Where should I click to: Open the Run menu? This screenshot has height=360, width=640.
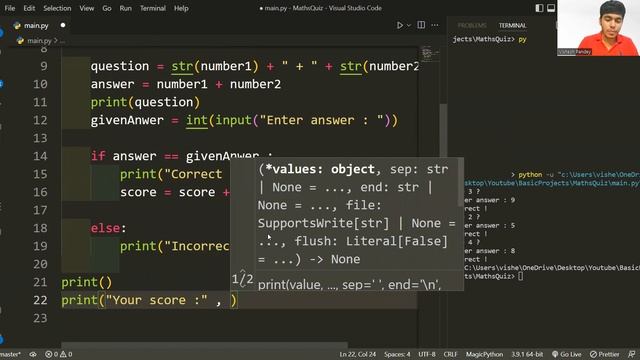pos(125,8)
